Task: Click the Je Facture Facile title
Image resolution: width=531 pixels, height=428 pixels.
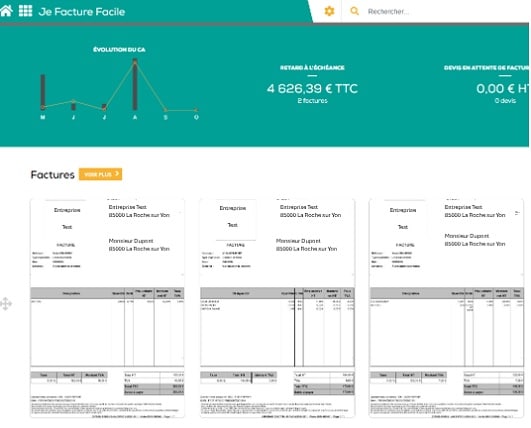Action: coord(82,12)
